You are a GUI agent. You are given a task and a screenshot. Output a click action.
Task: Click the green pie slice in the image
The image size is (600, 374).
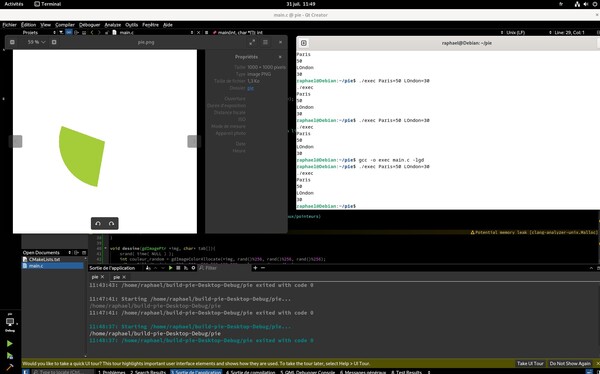[x=81, y=158]
